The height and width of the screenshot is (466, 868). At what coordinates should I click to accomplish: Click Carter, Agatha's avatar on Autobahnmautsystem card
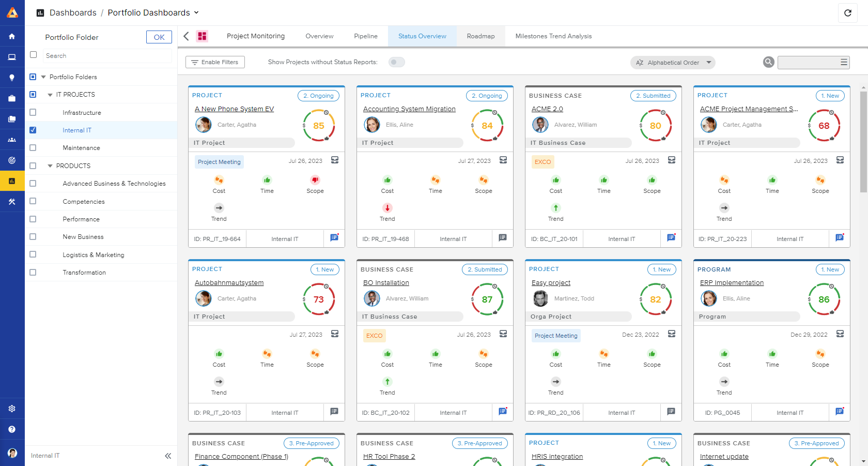click(204, 298)
